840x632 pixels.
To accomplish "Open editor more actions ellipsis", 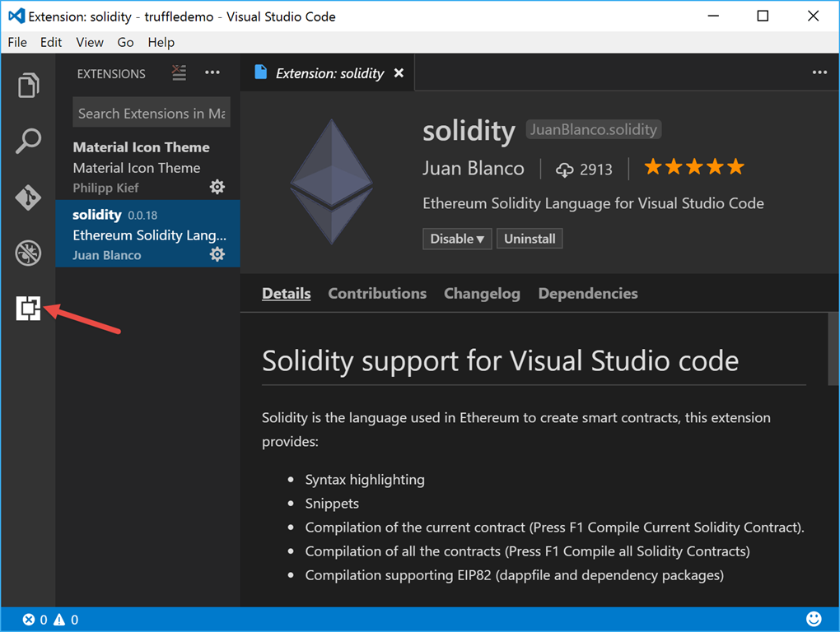I will 819,72.
